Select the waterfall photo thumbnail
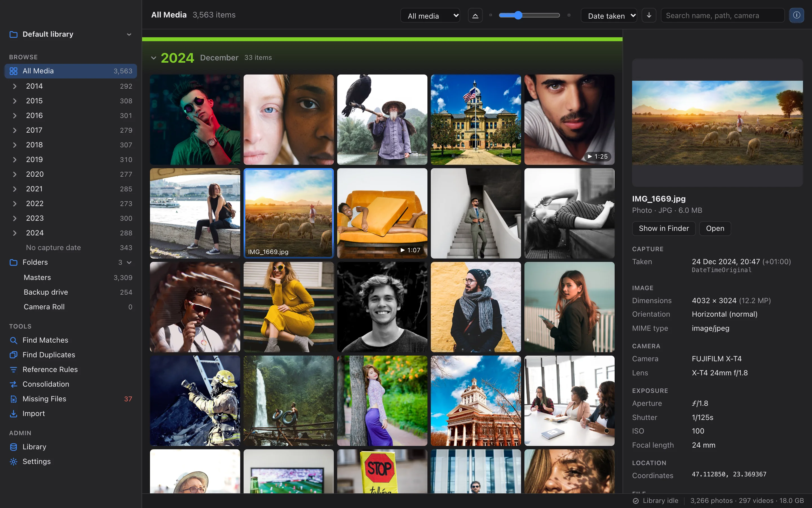The width and height of the screenshot is (812, 508). pyautogui.click(x=288, y=401)
